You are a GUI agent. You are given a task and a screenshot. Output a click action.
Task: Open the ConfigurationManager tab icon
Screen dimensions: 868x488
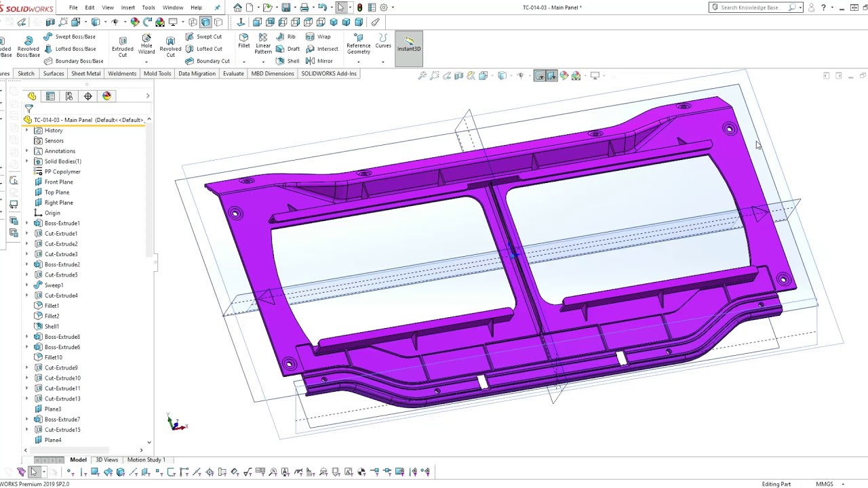point(69,96)
